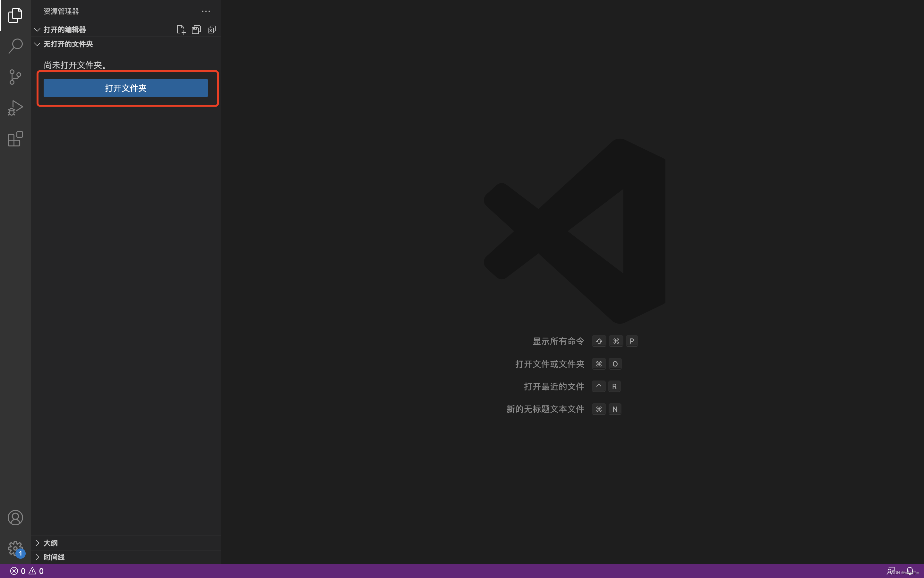Open the Extensions view icon

pyautogui.click(x=15, y=139)
